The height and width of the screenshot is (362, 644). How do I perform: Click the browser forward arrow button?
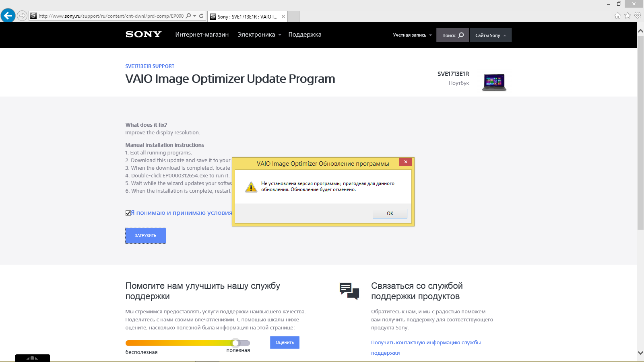coord(22,16)
